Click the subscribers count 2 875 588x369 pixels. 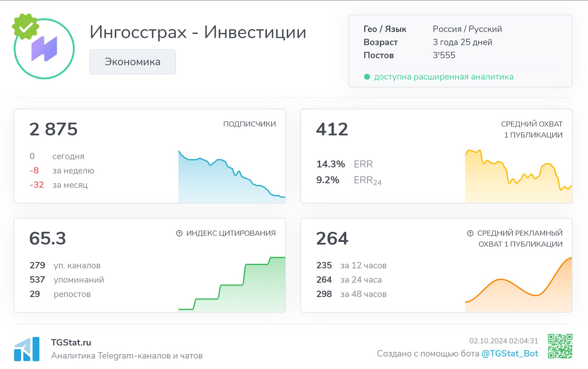54,129
